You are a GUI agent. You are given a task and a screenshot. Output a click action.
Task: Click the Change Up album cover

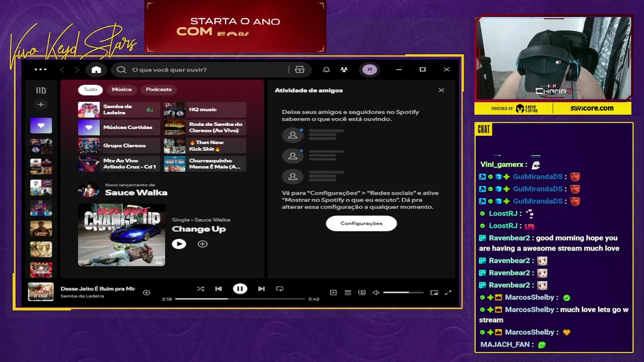click(121, 234)
